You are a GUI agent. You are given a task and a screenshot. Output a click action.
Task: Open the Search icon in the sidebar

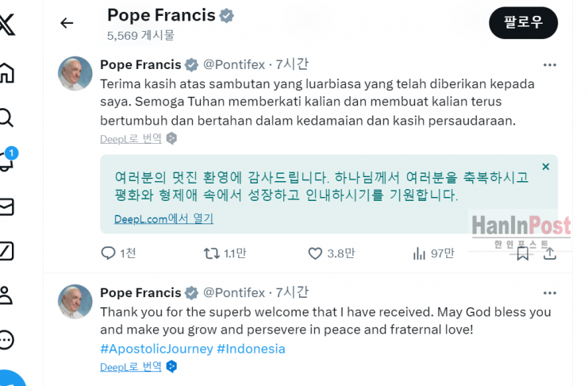click(x=6, y=118)
